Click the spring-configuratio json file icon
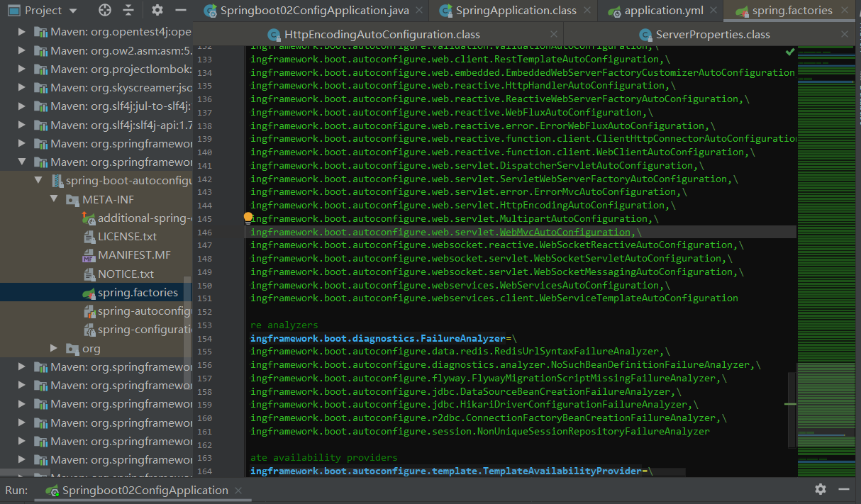Viewport: 861px width, 504px height. pyautogui.click(x=89, y=330)
